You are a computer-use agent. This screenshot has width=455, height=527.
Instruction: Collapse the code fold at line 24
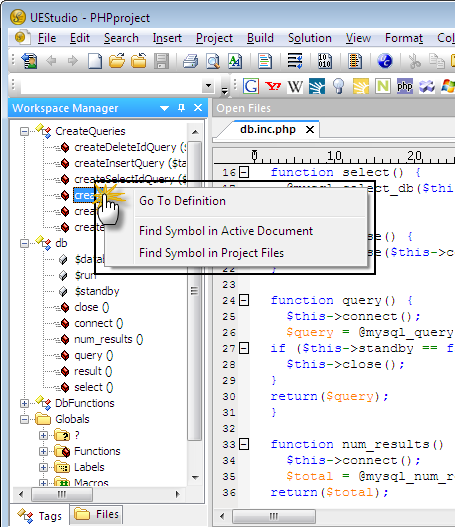244,300
